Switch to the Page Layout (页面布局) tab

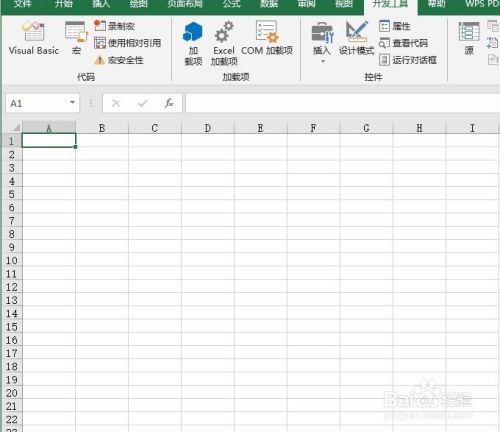point(185,4)
